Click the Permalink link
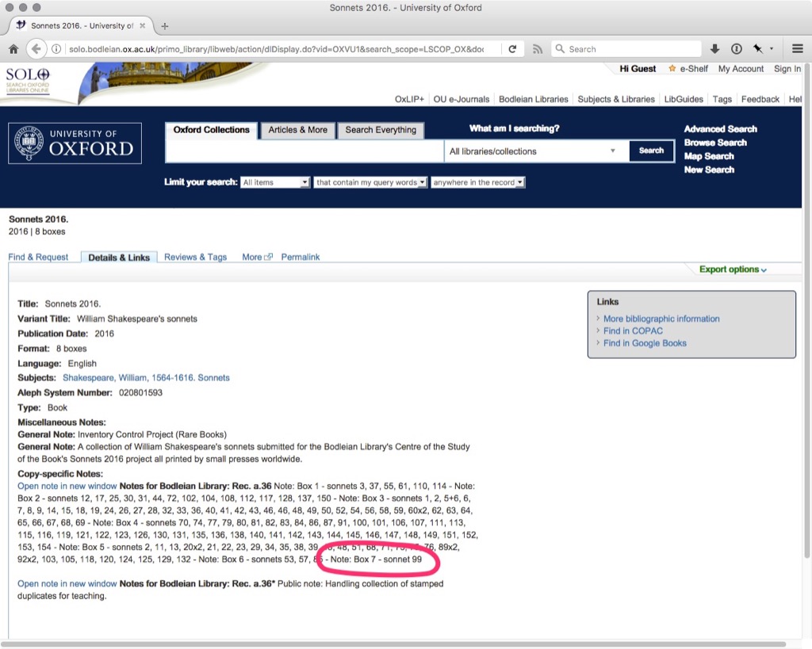Viewport: 812px width, 649px height. tap(301, 257)
